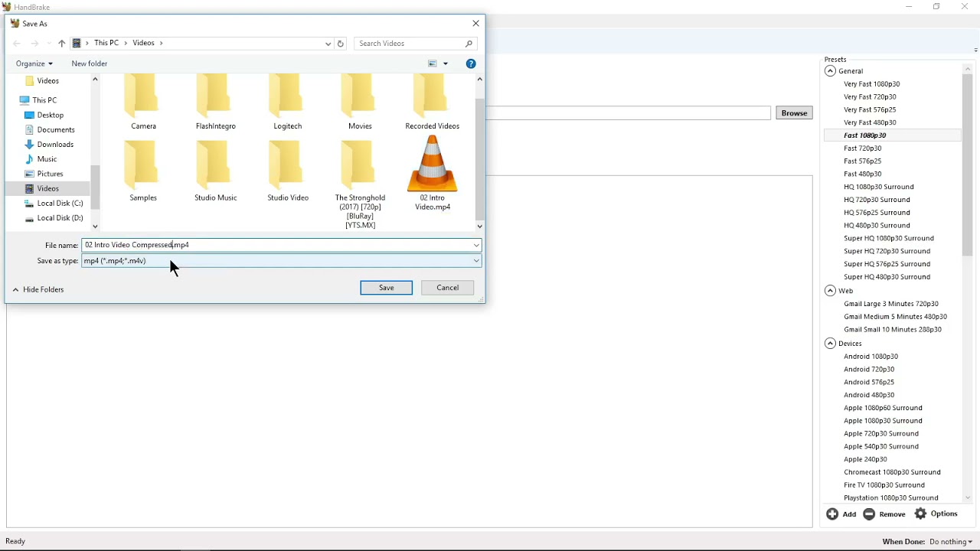Image resolution: width=980 pixels, height=551 pixels.
Task: Click the Add preset plus icon
Action: (832, 514)
